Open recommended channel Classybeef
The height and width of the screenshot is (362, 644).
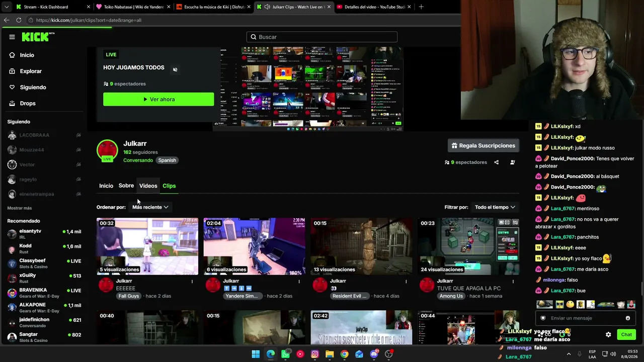pyautogui.click(x=44, y=263)
